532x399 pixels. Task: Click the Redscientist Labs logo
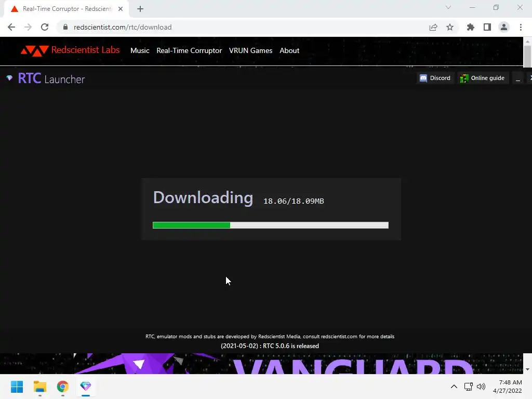click(x=70, y=50)
